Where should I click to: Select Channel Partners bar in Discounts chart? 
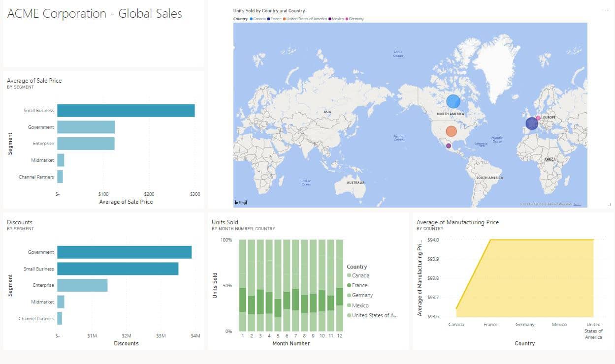coord(60,318)
